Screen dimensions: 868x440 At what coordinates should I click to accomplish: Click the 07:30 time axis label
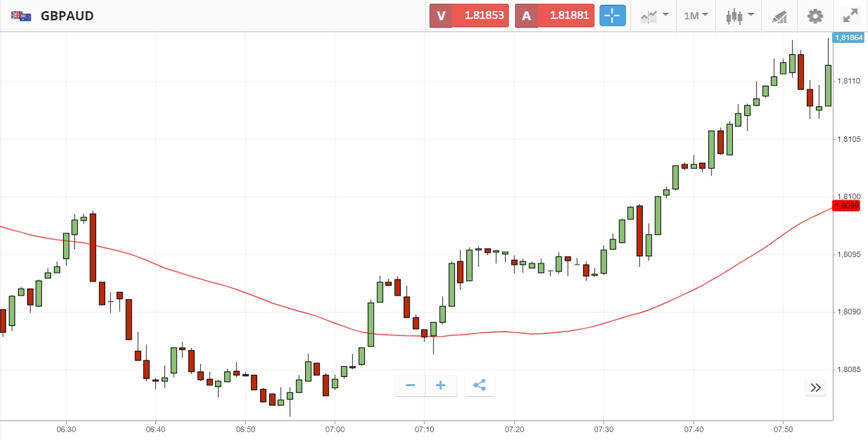point(603,429)
